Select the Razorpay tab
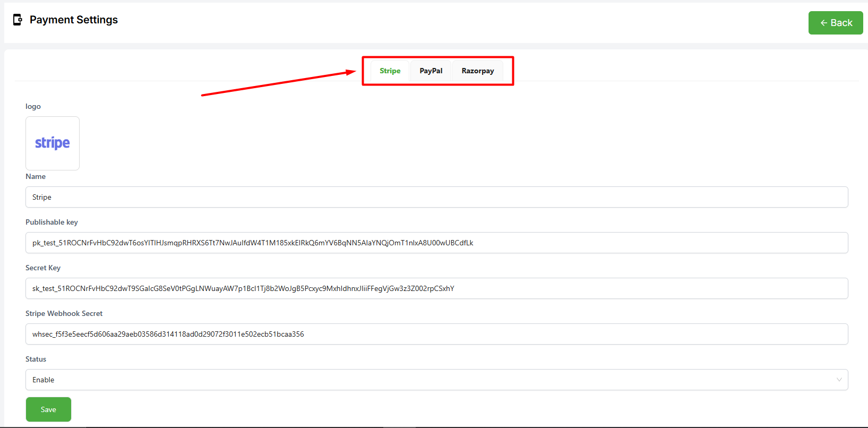 click(478, 71)
